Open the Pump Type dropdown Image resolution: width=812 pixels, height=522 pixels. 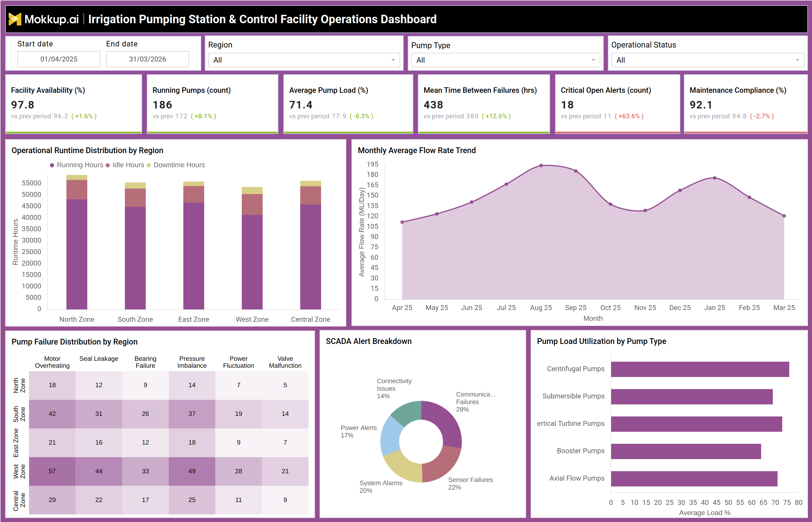(x=505, y=60)
